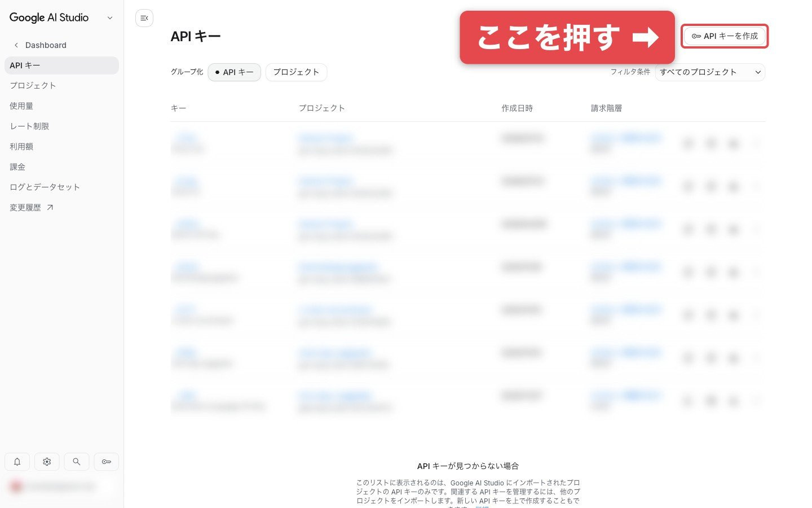This screenshot has height=508, width=812.
Task: Click the key icon at the sidebar bottom
Action: 106,462
